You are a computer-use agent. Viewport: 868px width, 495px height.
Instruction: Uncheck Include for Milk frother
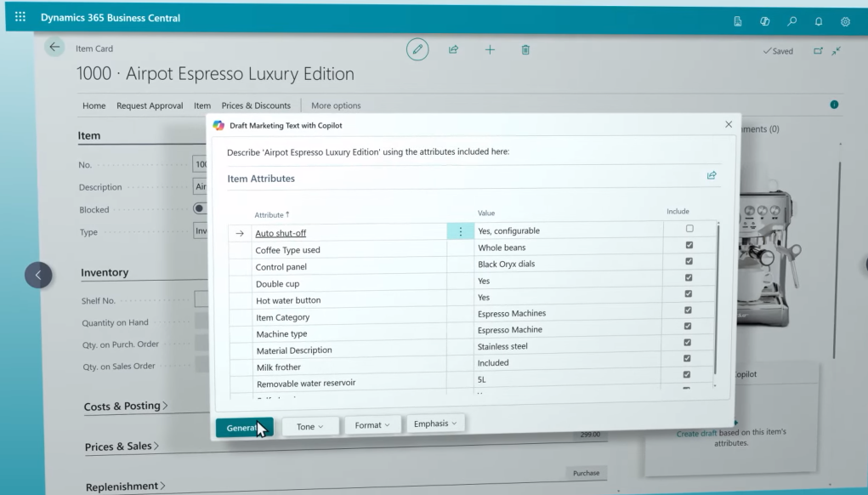click(x=687, y=358)
